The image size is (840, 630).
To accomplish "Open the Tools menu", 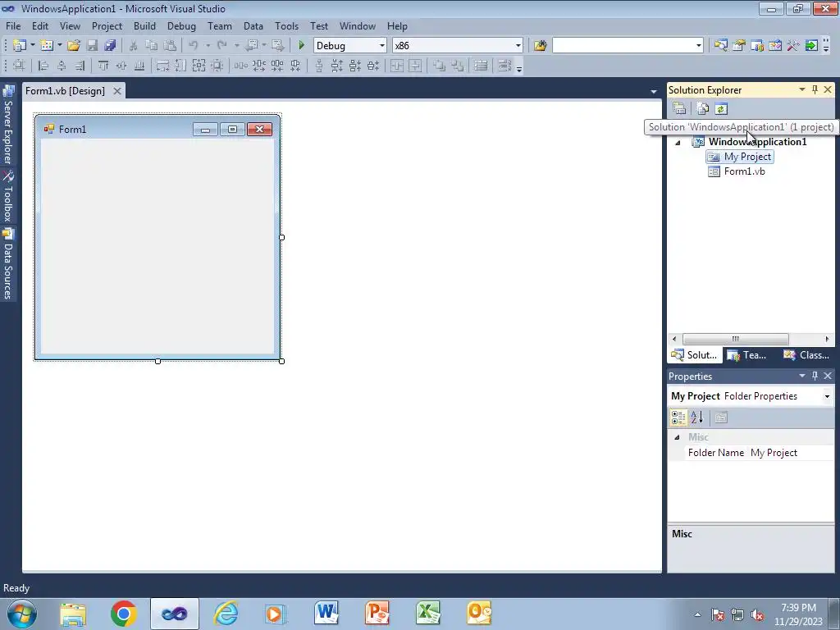I will [286, 25].
